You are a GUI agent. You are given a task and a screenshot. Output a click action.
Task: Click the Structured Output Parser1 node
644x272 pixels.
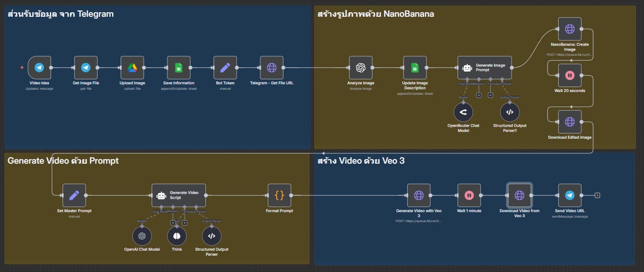(510, 112)
